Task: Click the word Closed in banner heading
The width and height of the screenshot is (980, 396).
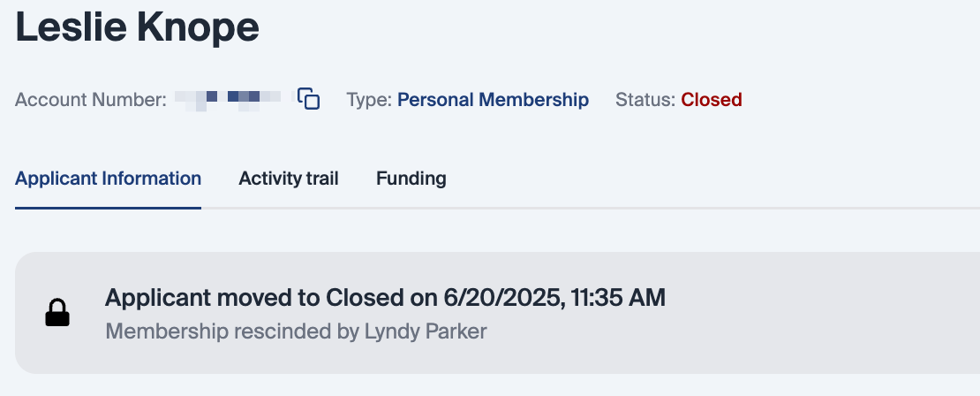Action: coord(362,298)
